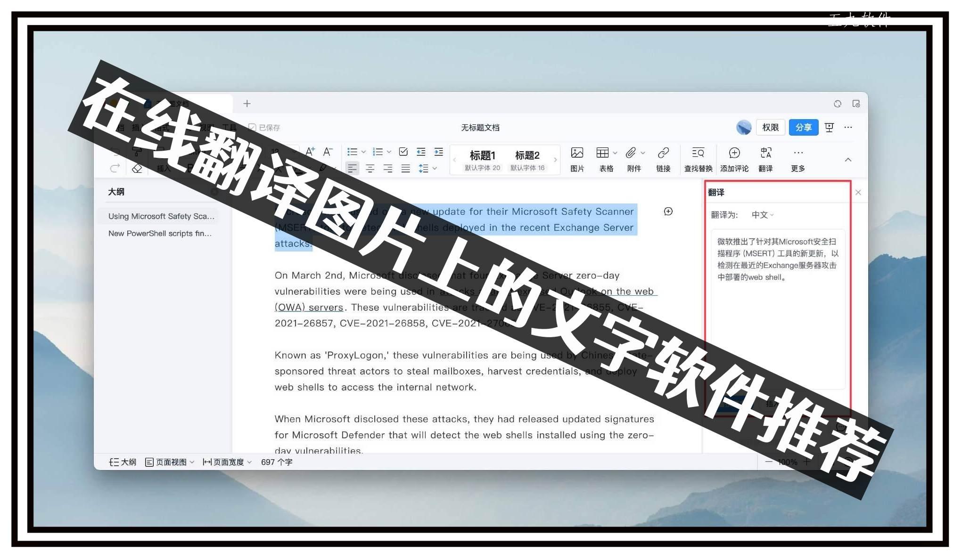Apply the 标题1 heading style
Viewport: 962px width, 560px height.
point(482,160)
